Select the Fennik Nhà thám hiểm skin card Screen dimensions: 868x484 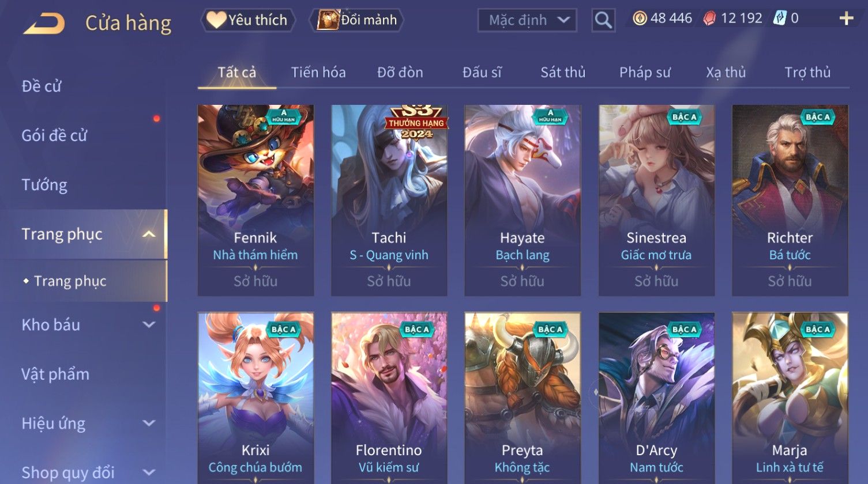pyautogui.click(x=255, y=200)
